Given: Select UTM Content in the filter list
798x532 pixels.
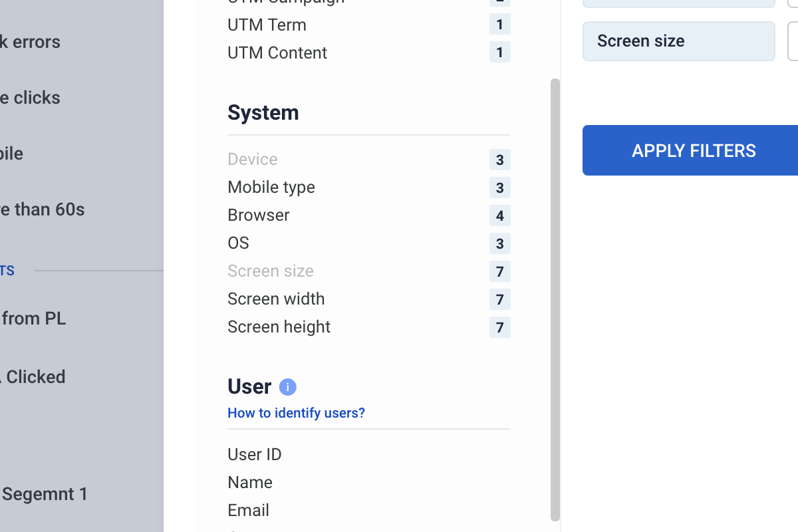Looking at the screenshot, I should pos(277,53).
